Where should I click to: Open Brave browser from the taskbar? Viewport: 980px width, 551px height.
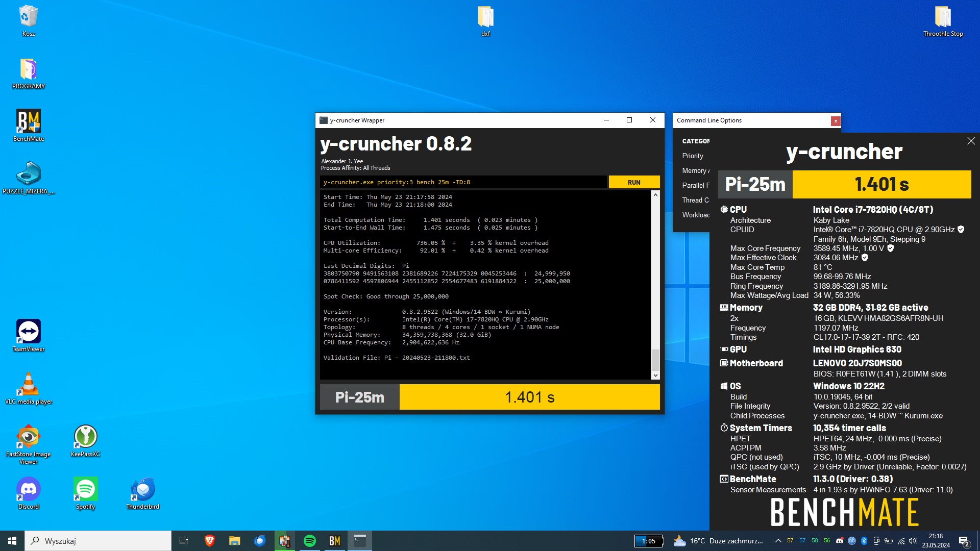209,541
